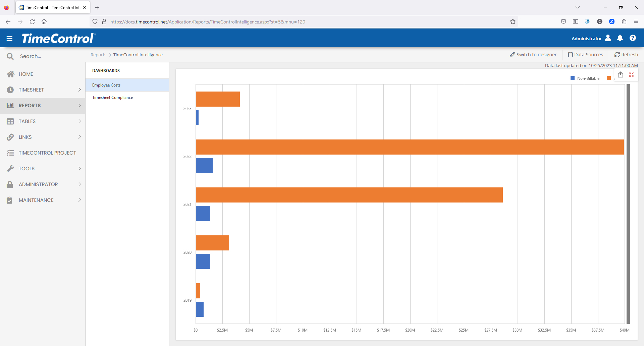This screenshot has height=346, width=644.
Task: Open the hamburger navigation menu
Action: click(9, 39)
